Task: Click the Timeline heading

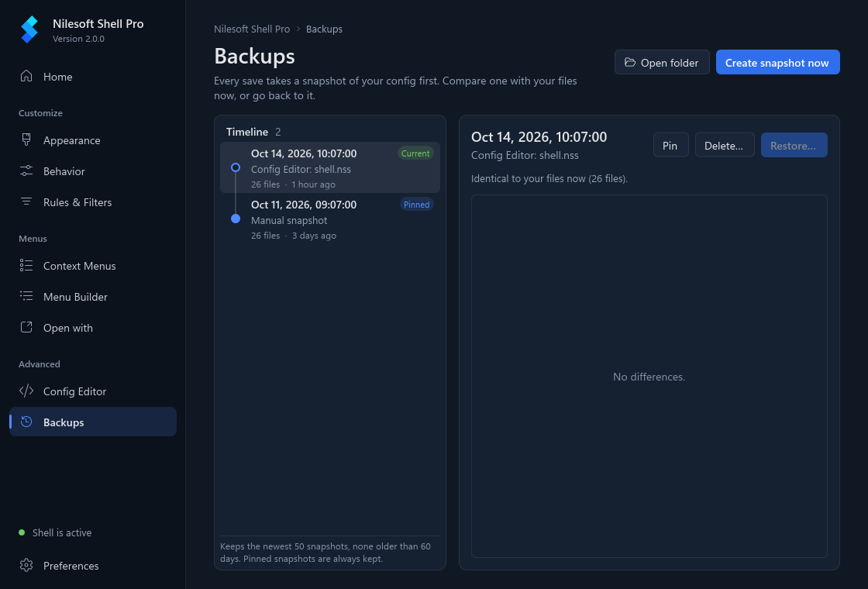Action: [x=247, y=132]
